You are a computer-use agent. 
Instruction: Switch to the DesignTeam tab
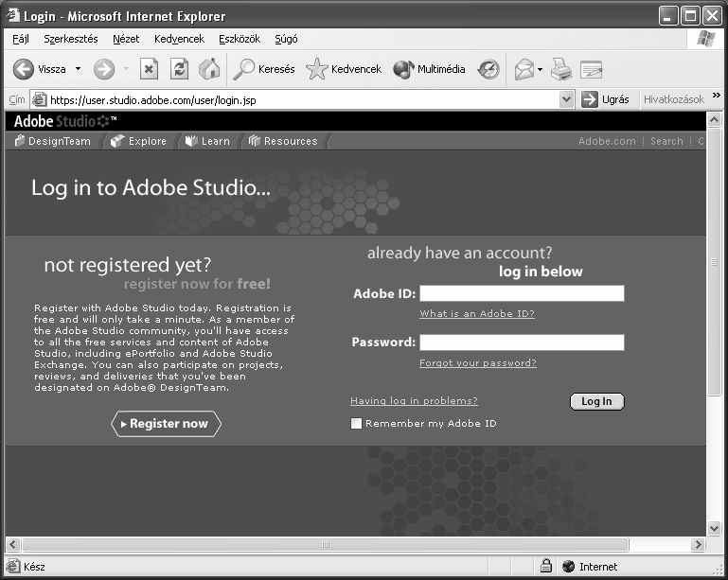[53, 141]
